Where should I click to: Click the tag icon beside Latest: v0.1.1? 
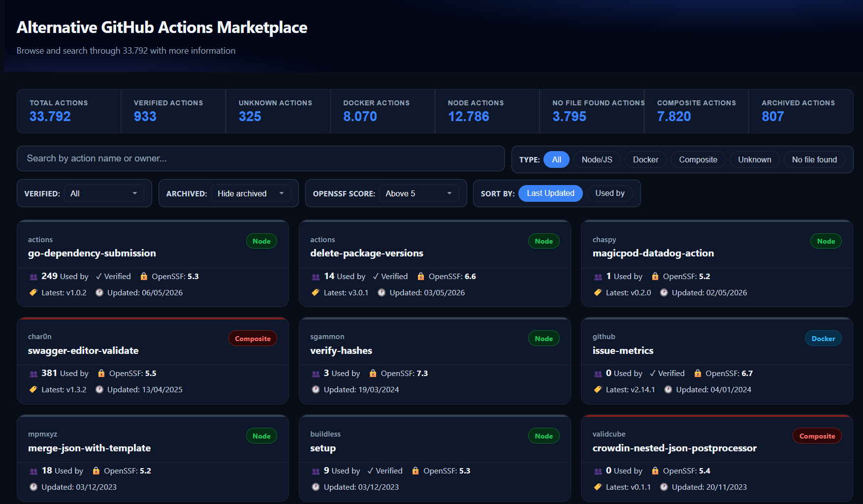tap(598, 487)
